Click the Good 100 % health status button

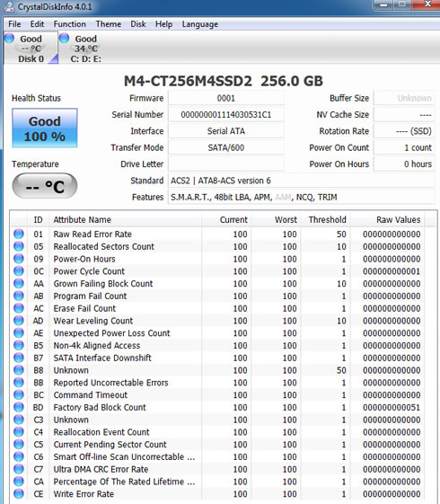45,128
